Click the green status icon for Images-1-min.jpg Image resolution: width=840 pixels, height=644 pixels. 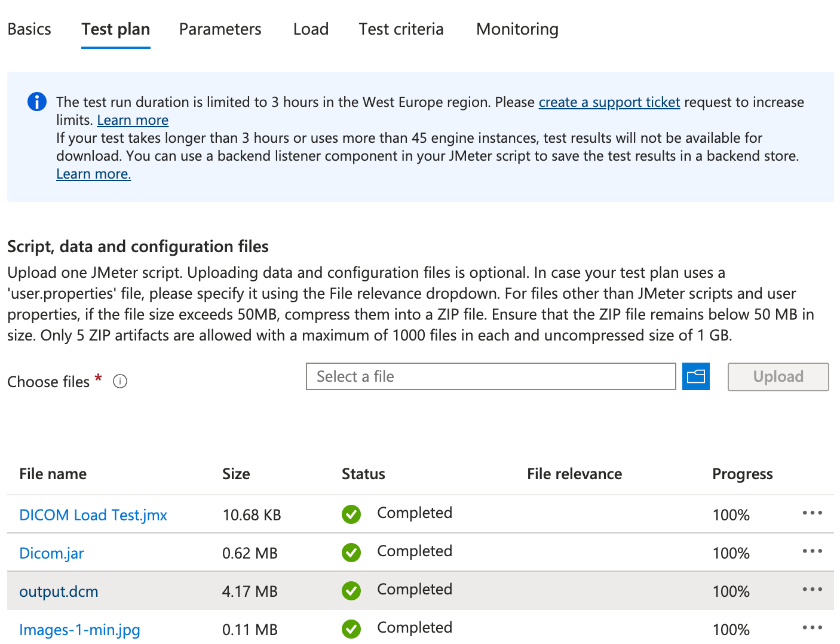point(351,629)
